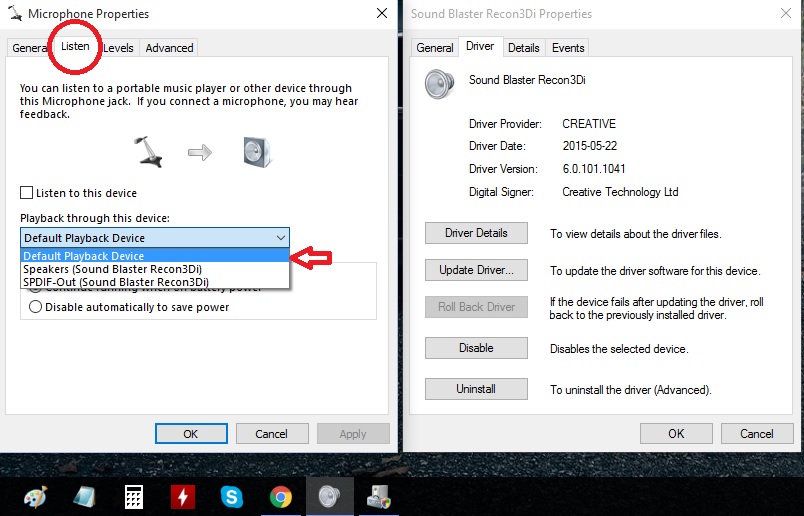Click the speaker image in Listen tab
The image size is (804, 516).
257,152
